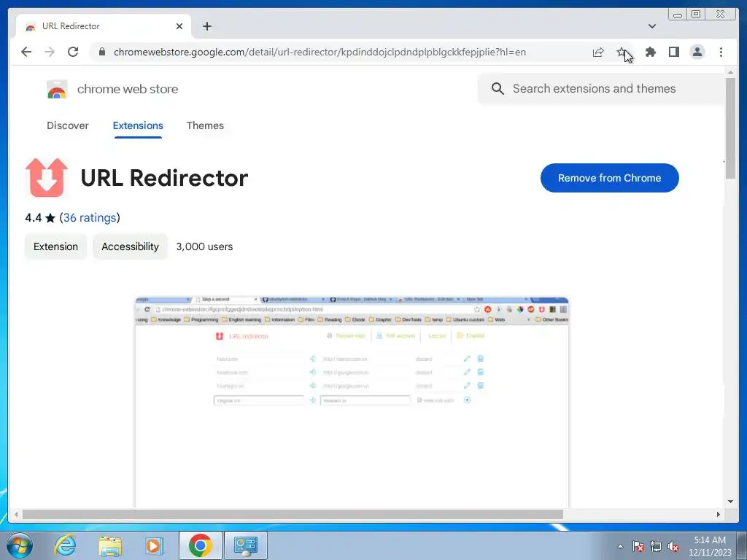Close the URL Redirector tab
The image size is (747, 560).
coord(179,26)
